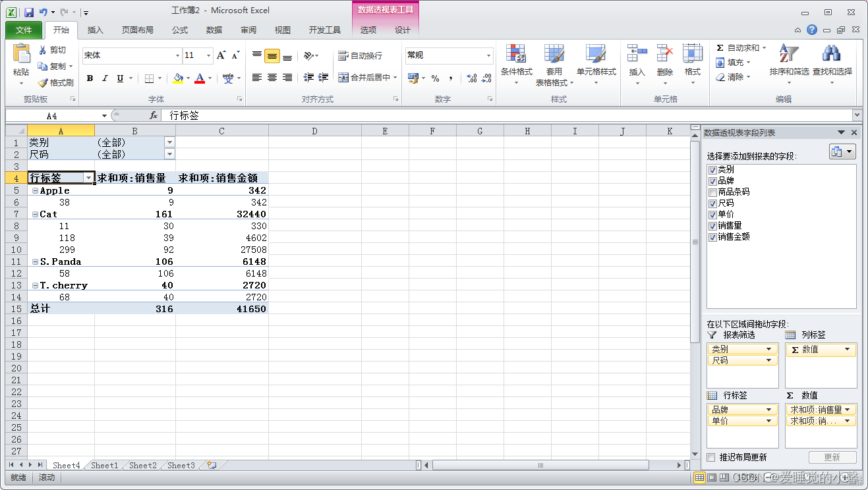Image resolution: width=868 pixels, height=490 pixels.
Task: Open the 尺码 filter dropdown in cell B2
Action: tap(169, 154)
